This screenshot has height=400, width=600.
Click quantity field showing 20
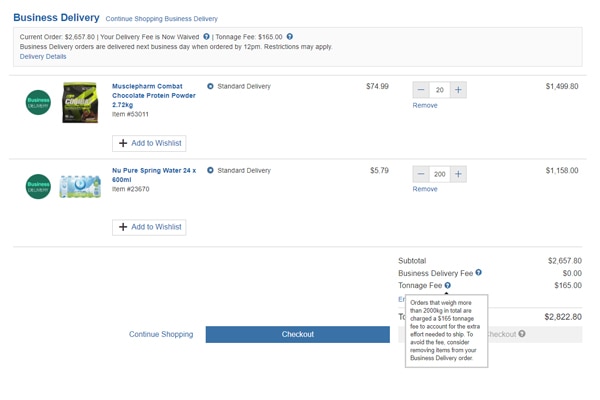coord(440,90)
